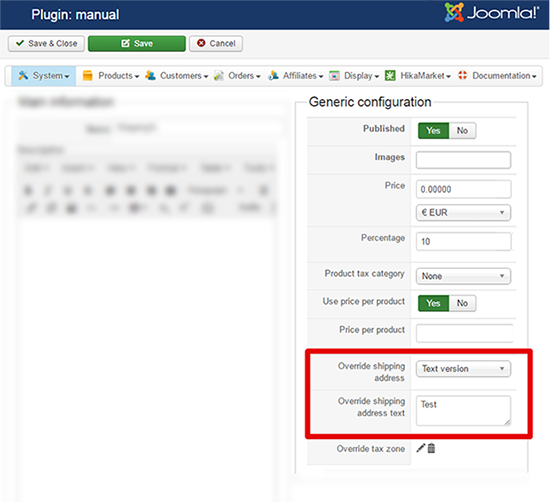Set Published to Yes
This screenshot has height=502, width=550.
point(433,130)
